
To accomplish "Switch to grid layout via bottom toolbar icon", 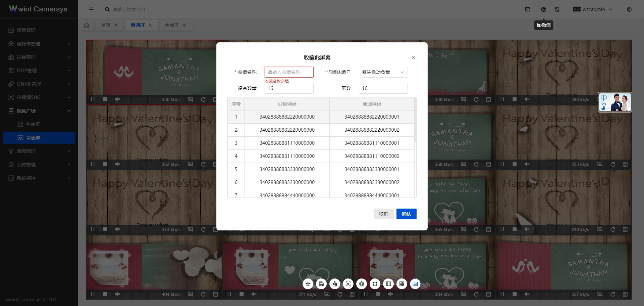I will pos(401,284).
